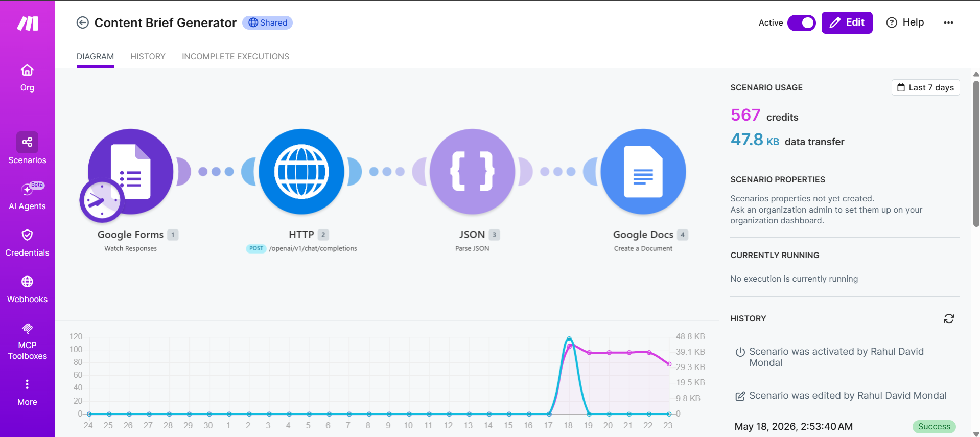This screenshot has height=437, width=980.
Task: Click the Success status badge
Action: tap(934, 426)
